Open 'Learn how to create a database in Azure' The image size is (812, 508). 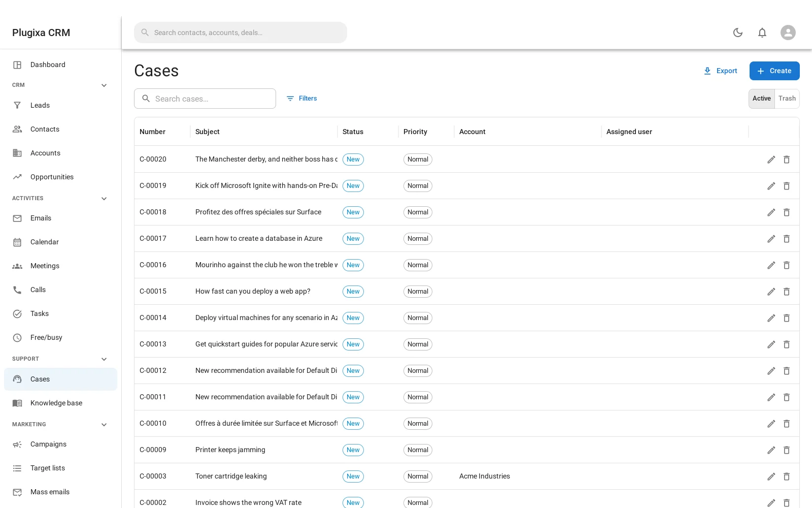click(259, 239)
